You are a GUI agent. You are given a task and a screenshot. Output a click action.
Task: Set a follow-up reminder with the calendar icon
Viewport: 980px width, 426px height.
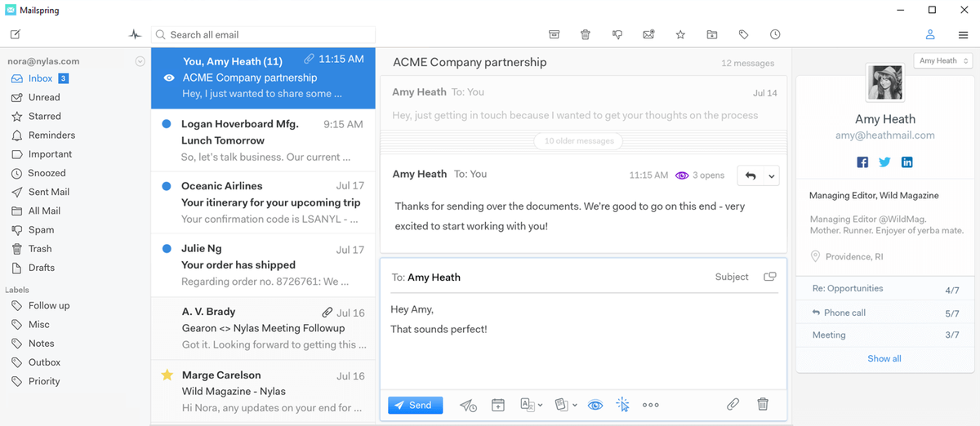click(498, 405)
